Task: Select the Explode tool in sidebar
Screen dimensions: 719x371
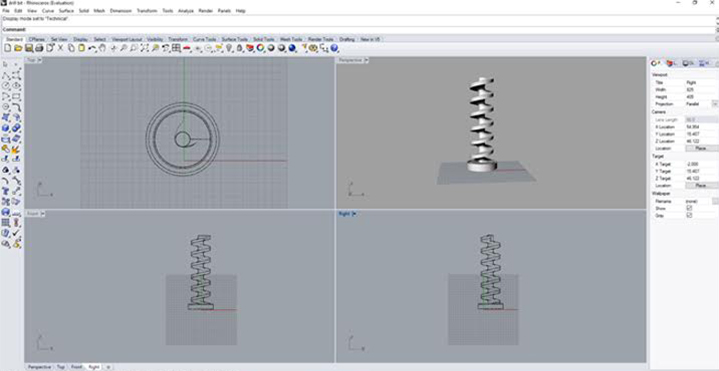Action: pyautogui.click(x=17, y=149)
